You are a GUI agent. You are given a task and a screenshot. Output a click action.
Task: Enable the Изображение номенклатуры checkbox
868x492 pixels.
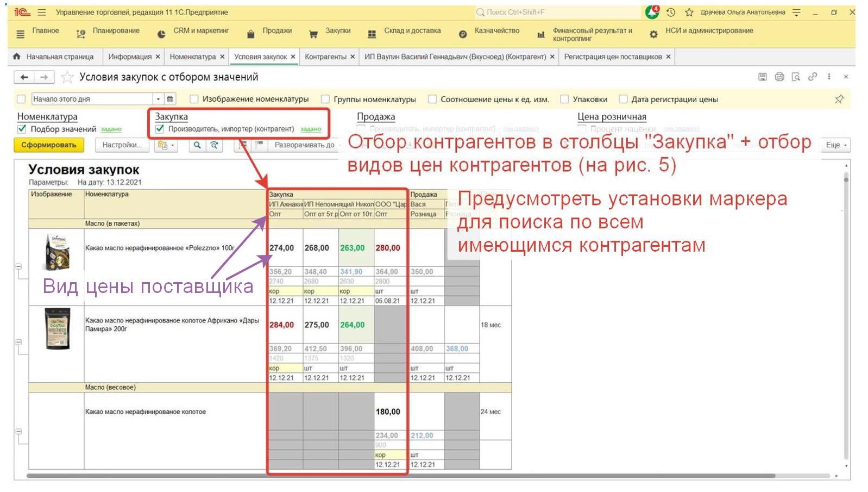[194, 99]
